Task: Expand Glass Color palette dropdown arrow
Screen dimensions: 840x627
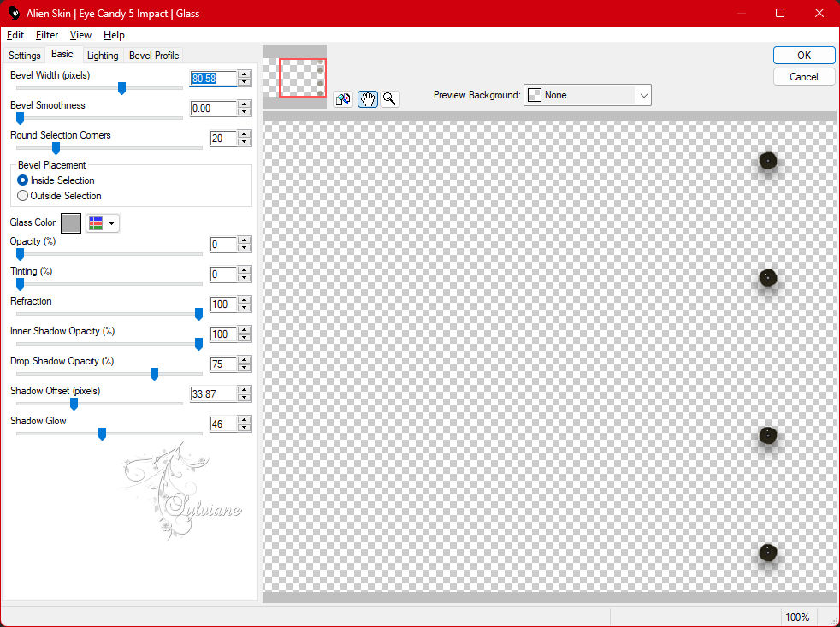Action: pyautogui.click(x=111, y=223)
